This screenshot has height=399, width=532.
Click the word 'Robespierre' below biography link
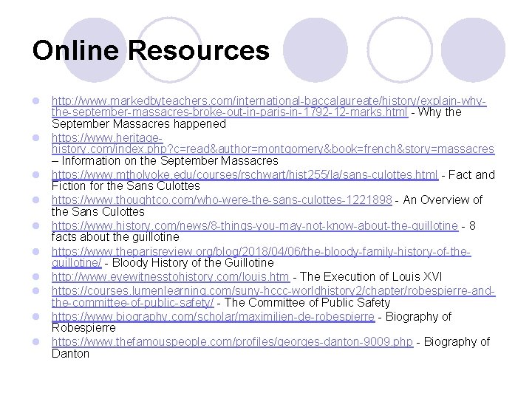point(83,328)
